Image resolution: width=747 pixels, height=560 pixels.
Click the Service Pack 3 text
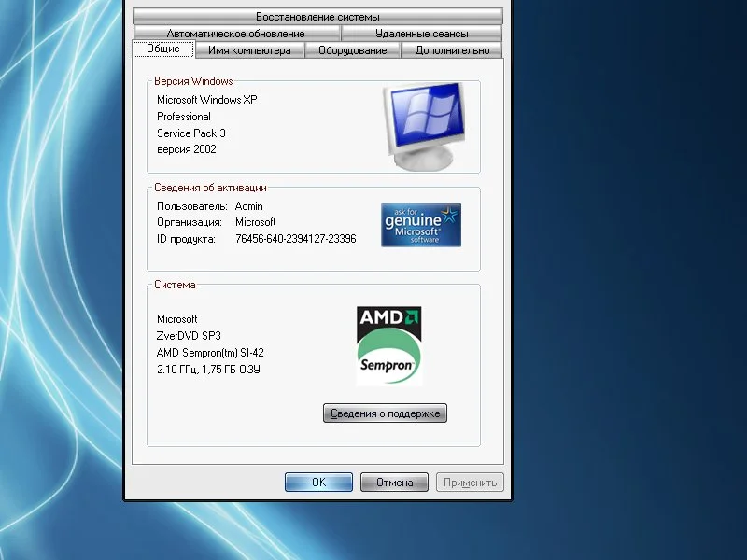point(191,133)
